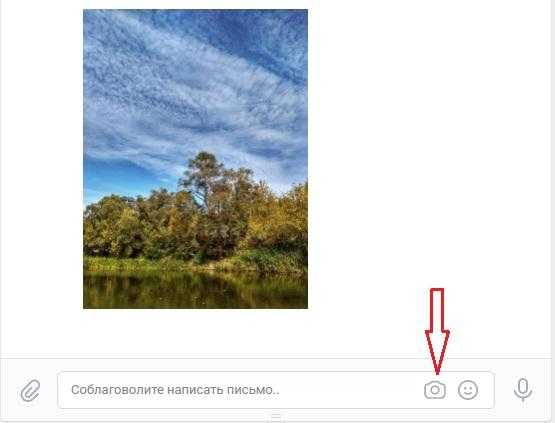
Task: Open the sent landscape photo
Action: [195, 159]
